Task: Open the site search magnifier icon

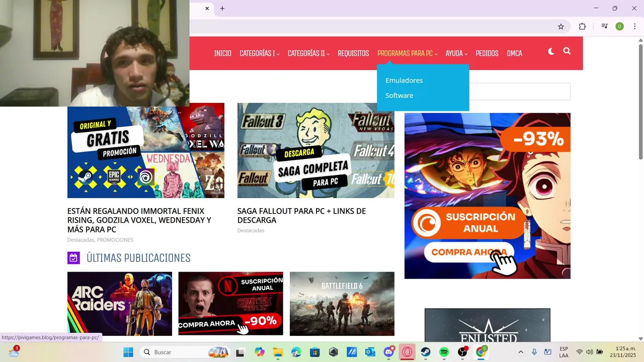Action: tap(567, 51)
